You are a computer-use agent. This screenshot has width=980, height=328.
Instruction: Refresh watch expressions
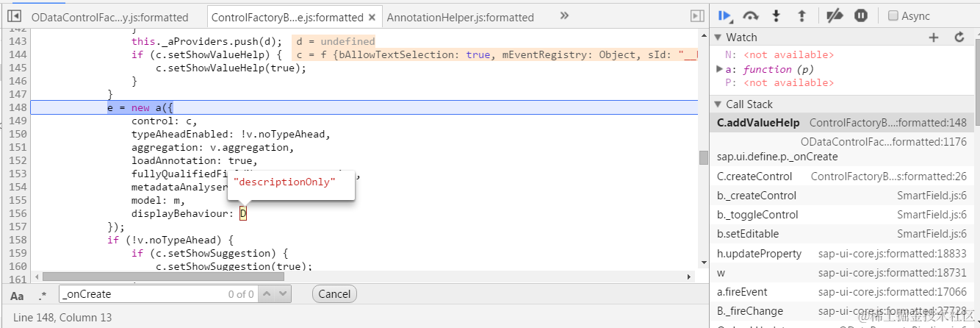click(x=959, y=38)
